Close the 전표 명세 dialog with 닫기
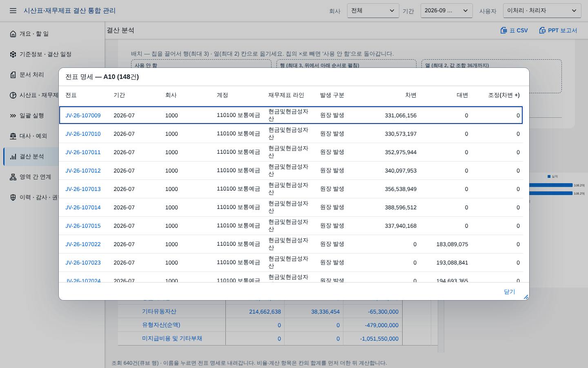 click(x=509, y=292)
